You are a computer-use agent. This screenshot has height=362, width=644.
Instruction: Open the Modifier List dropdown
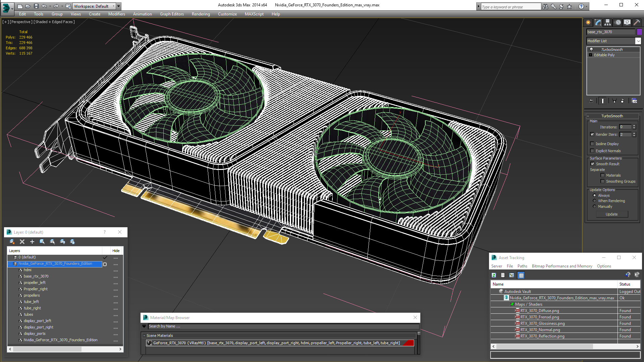pyautogui.click(x=638, y=41)
